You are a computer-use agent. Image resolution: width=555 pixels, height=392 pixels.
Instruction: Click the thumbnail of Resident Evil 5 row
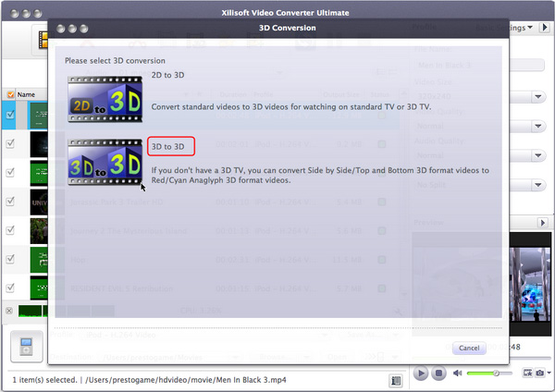[x=39, y=288]
